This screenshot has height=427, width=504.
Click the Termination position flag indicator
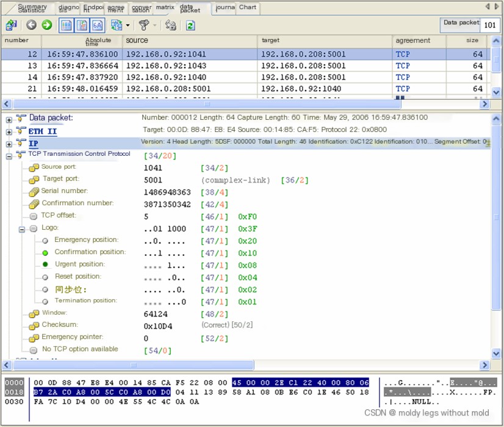pos(45,302)
